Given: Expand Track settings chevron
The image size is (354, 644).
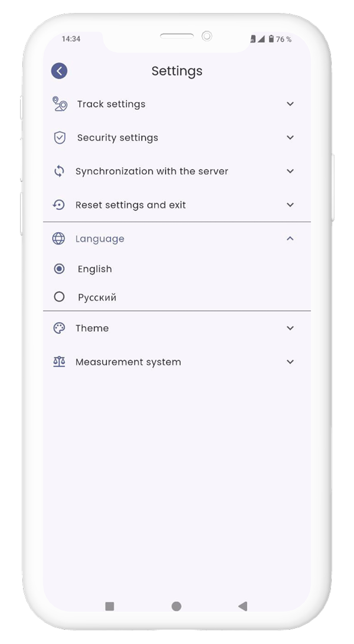Looking at the screenshot, I should point(290,104).
